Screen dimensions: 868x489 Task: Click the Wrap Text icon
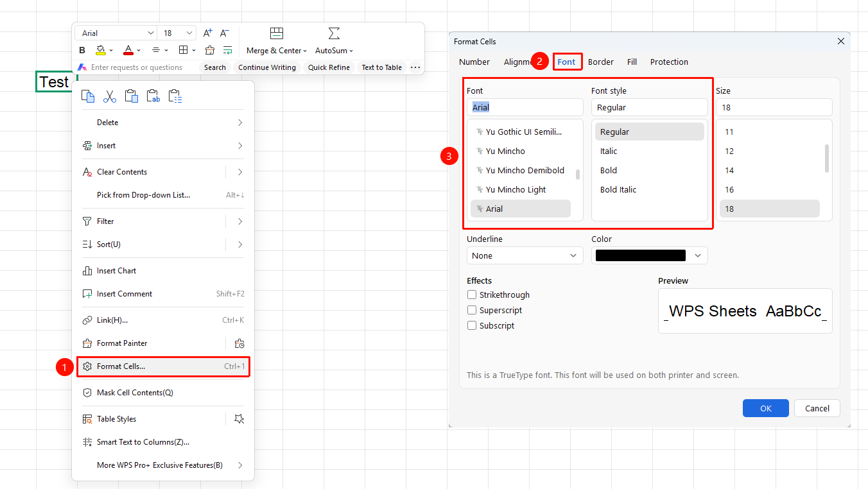227,50
